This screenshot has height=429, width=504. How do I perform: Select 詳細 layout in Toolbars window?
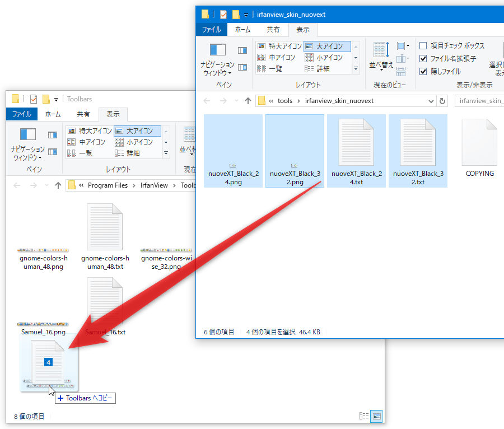(127, 153)
